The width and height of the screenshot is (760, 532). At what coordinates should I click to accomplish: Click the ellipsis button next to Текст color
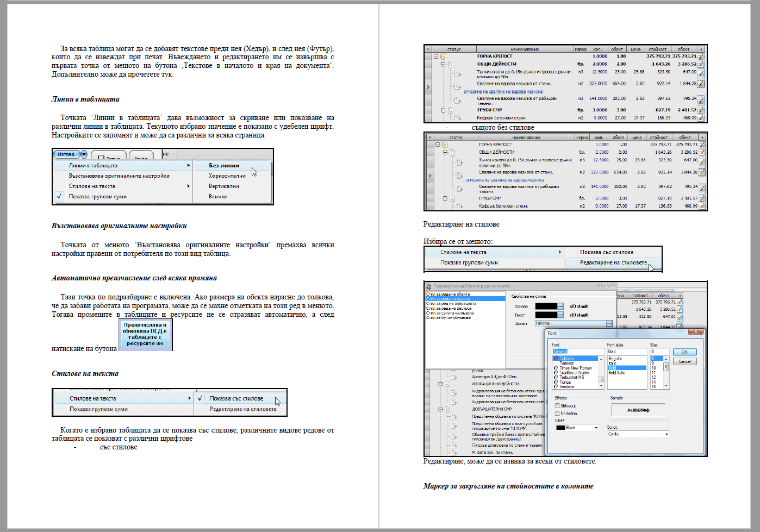(x=560, y=315)
